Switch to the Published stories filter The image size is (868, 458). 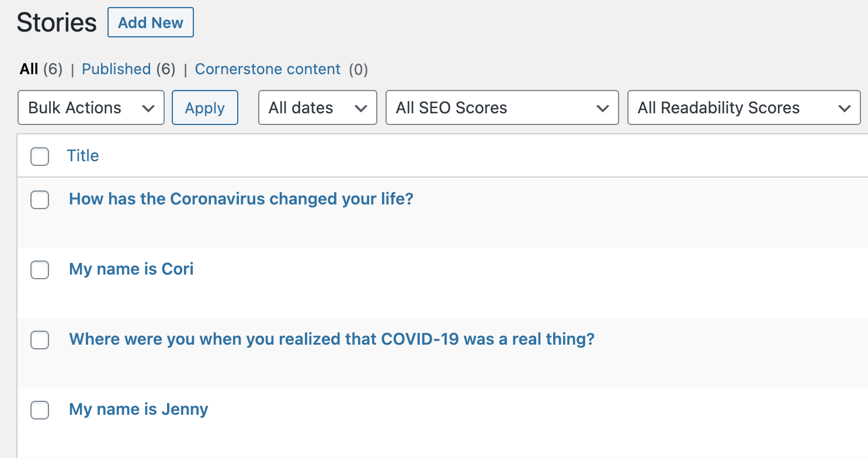click(x=116, y=69)
